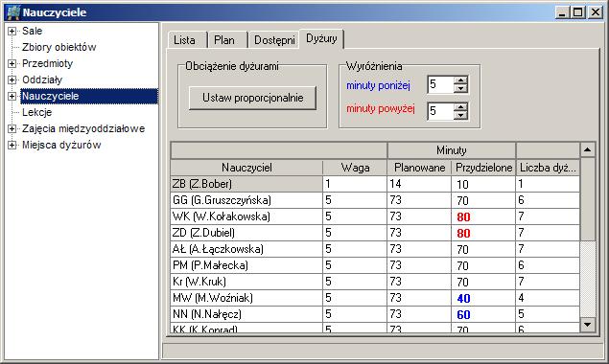
Task: Click red 80 for Z.Dubiel
Action: (x=483, y=233)
